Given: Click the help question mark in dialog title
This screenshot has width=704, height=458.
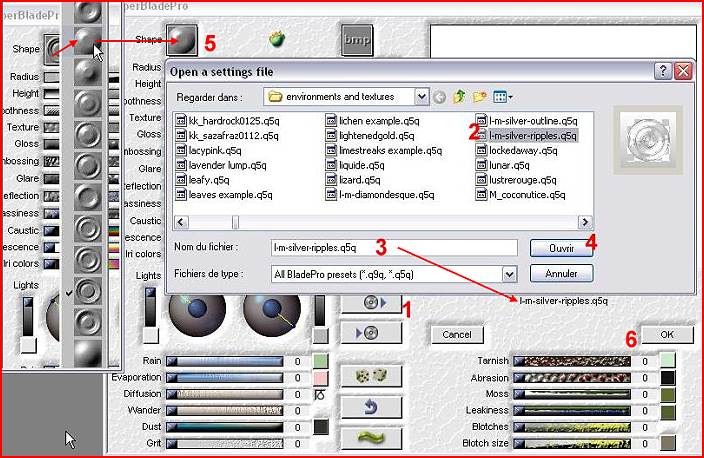Looking at the screenshot, I should (x=663, y=71).
